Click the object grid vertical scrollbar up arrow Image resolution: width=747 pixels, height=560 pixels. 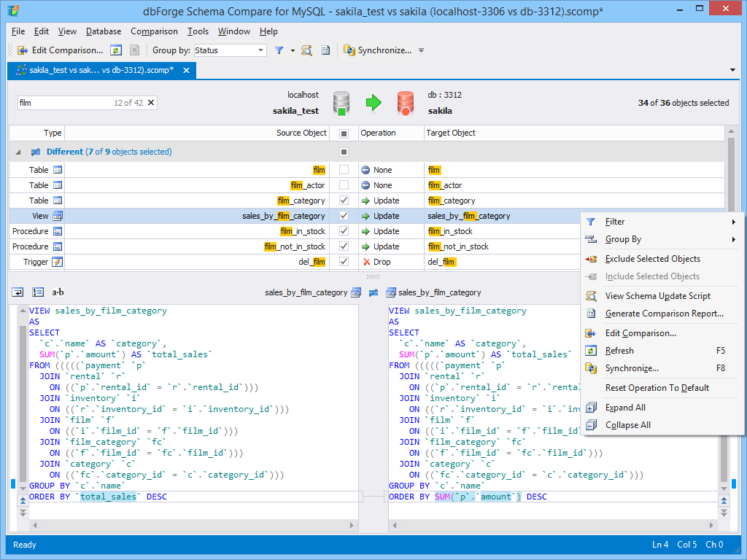pos(732,131)
